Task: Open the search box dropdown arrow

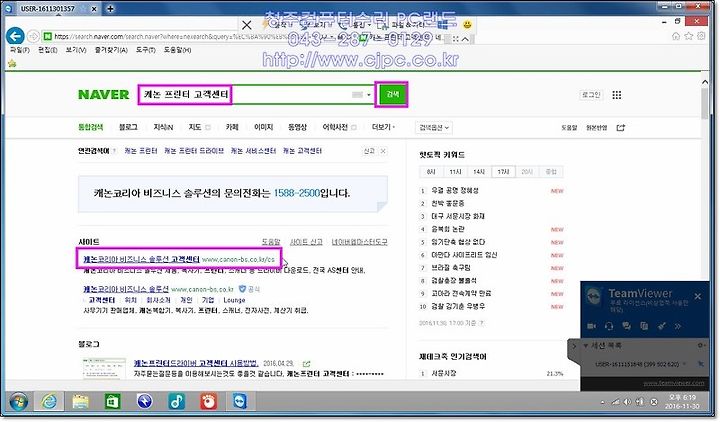Action: [x=368, y=95]
